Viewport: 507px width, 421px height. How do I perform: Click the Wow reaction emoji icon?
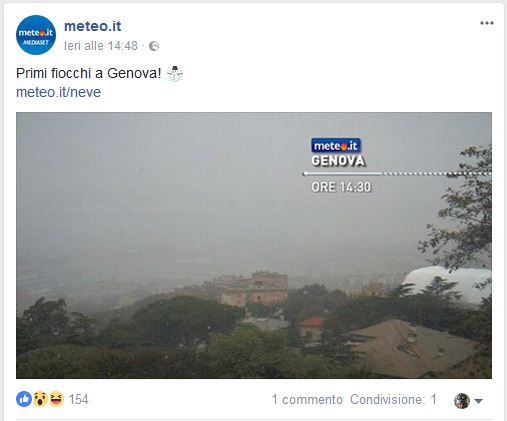[x=40, y=399]
